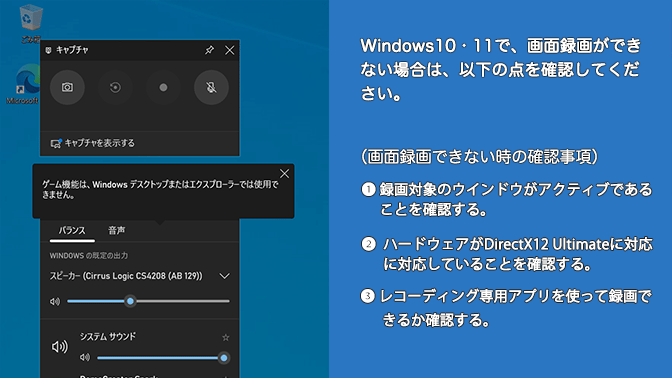Switch to the バランス tab

72,231
